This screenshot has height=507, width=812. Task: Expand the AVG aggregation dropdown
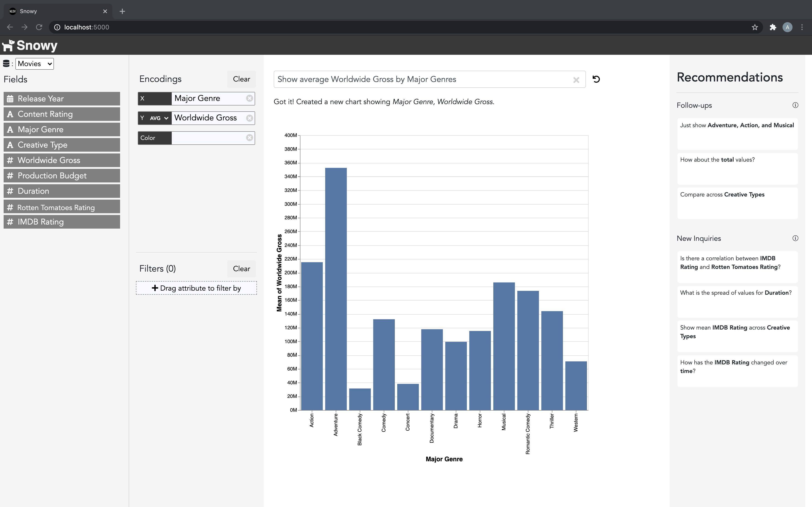click(159, 118)
